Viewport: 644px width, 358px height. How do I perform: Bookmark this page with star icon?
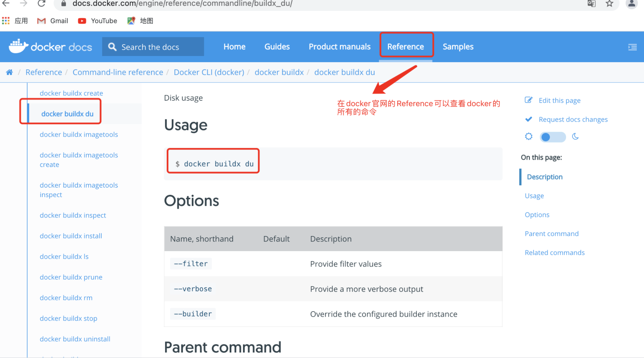[609, 4]
